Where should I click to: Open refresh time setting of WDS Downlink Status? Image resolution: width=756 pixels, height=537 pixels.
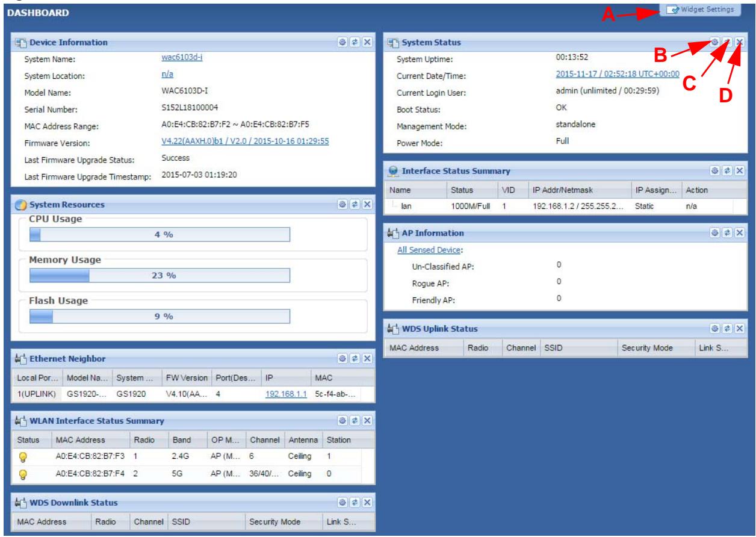(x=342, y=502)
